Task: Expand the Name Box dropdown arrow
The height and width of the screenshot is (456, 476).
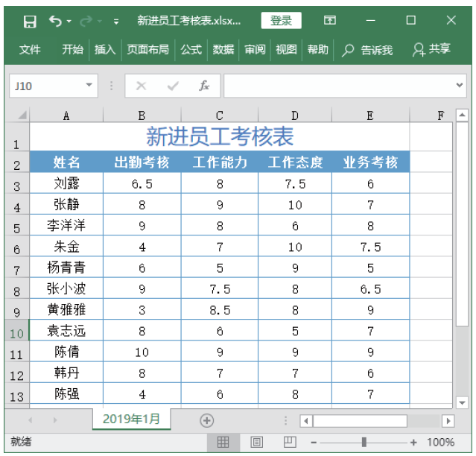Action: 89,85
